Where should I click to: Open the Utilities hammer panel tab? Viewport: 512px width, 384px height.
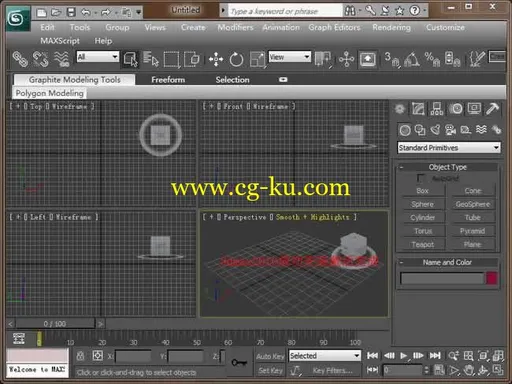point(492,109)
